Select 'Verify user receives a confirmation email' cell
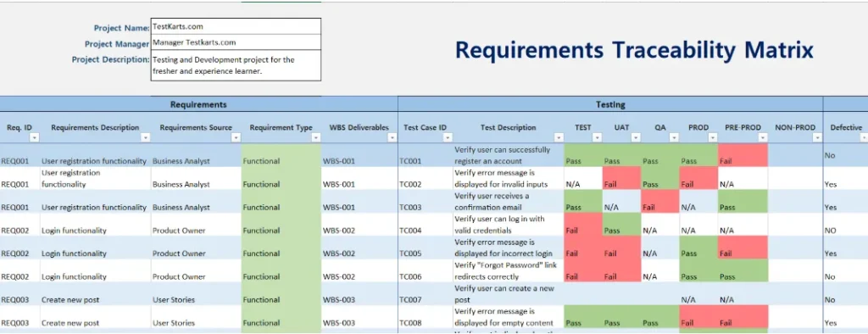The image size is (868, 334). coord(509,202)
